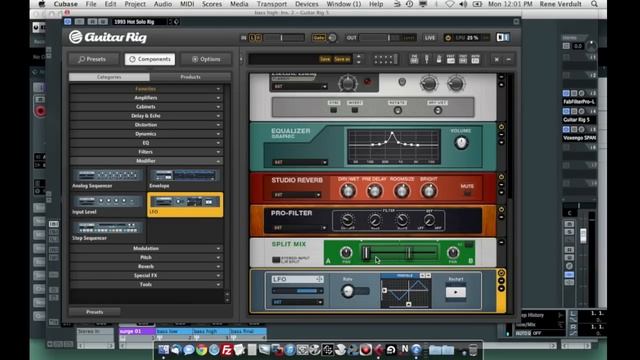Toggle the noise Gate button
This screenshot has height=360, width=640.
coord(318,38)
